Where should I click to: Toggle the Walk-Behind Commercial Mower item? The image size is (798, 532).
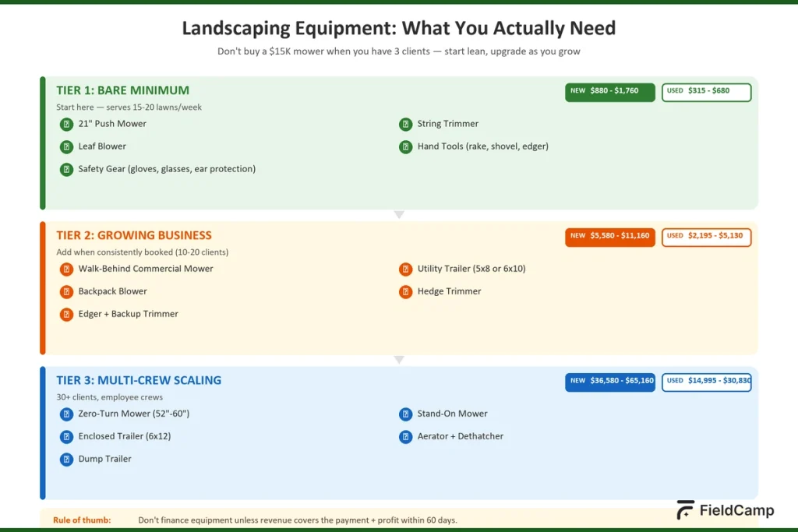[x=66, y=269]
